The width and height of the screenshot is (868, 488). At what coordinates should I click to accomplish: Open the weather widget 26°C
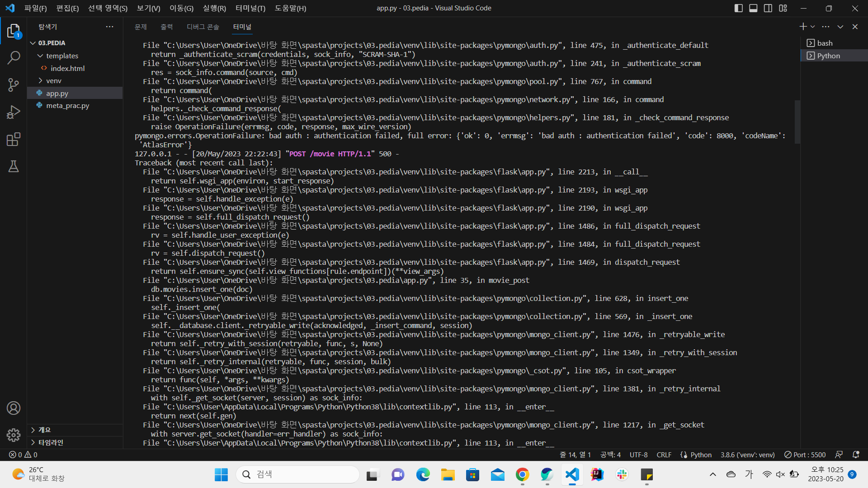(x=38, y=474)
